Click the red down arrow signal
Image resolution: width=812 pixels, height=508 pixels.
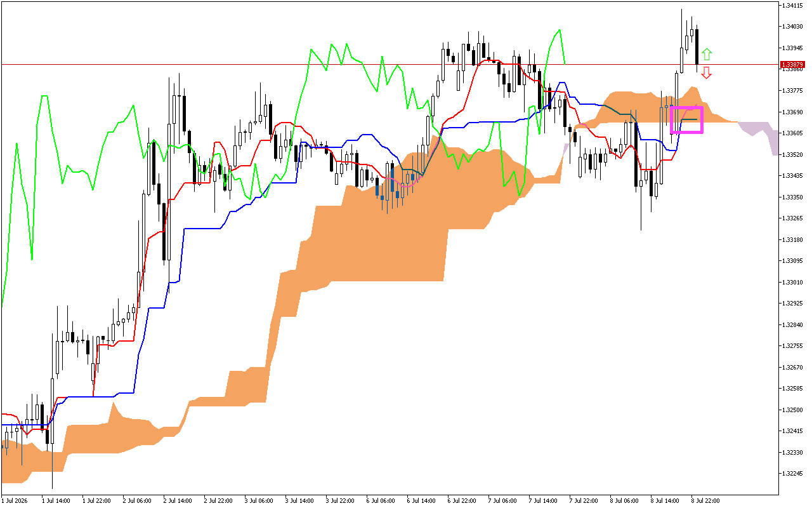(x=707, y=72)
